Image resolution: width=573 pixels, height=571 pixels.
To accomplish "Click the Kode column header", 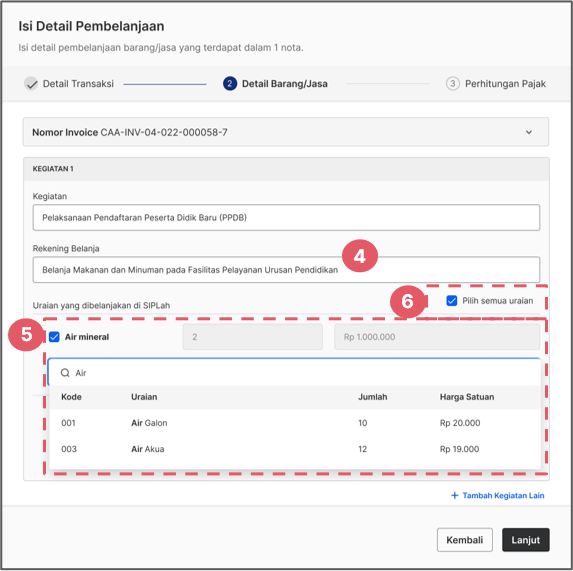I will 71,397.
